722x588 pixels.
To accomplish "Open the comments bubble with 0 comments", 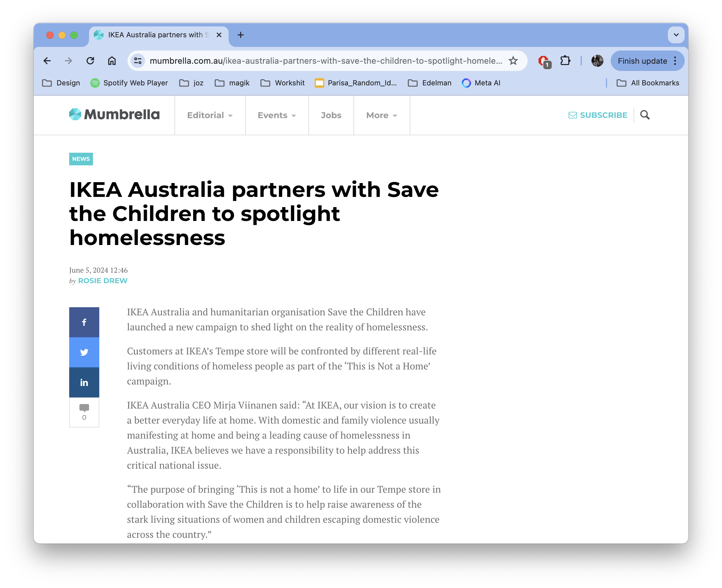I will (84, 412).
